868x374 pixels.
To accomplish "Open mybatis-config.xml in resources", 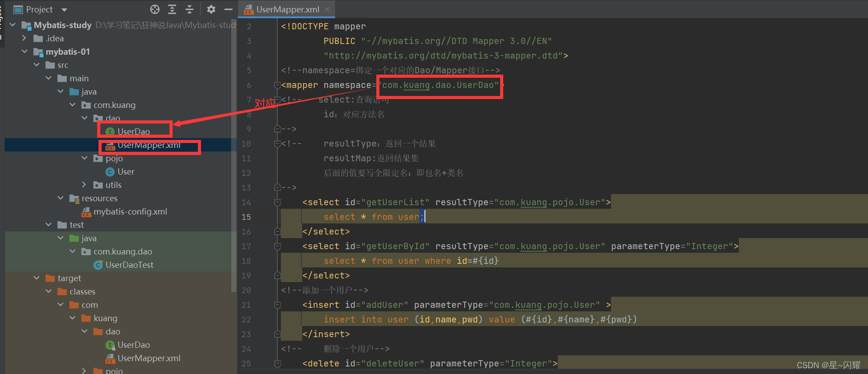I will click(130, 211).
